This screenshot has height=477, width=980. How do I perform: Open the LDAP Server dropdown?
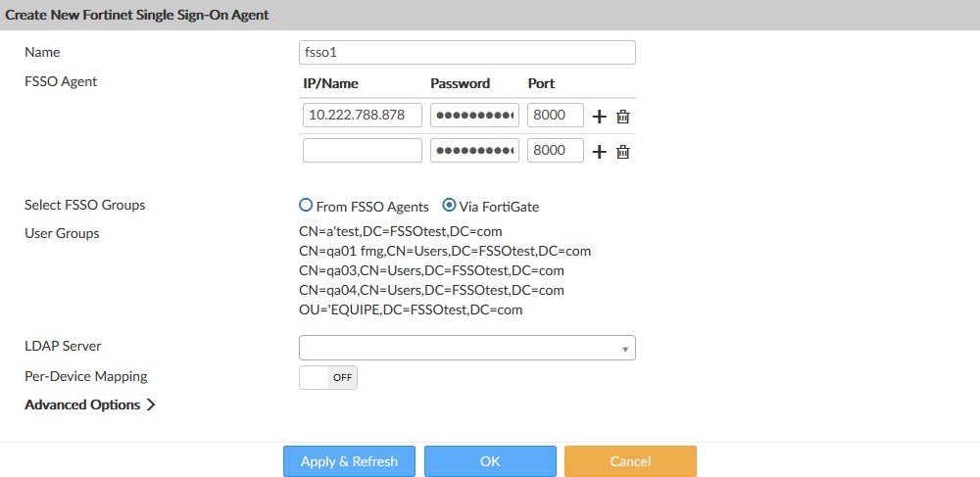(466, 348)
